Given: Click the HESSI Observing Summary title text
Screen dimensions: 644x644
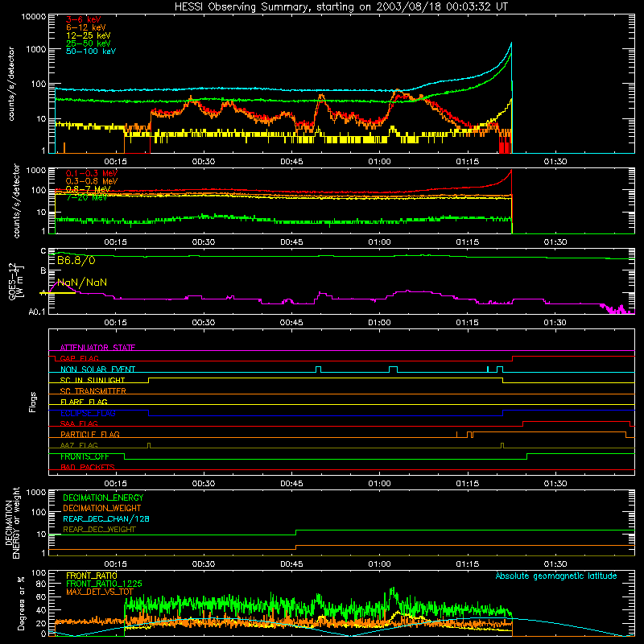Looking at the screenshot, I should (x=341, y=7).
